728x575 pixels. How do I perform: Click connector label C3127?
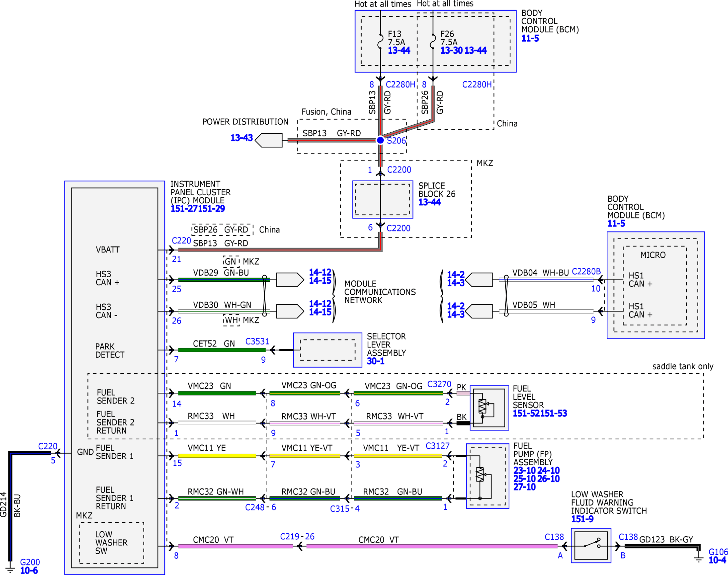pos(437,446)
